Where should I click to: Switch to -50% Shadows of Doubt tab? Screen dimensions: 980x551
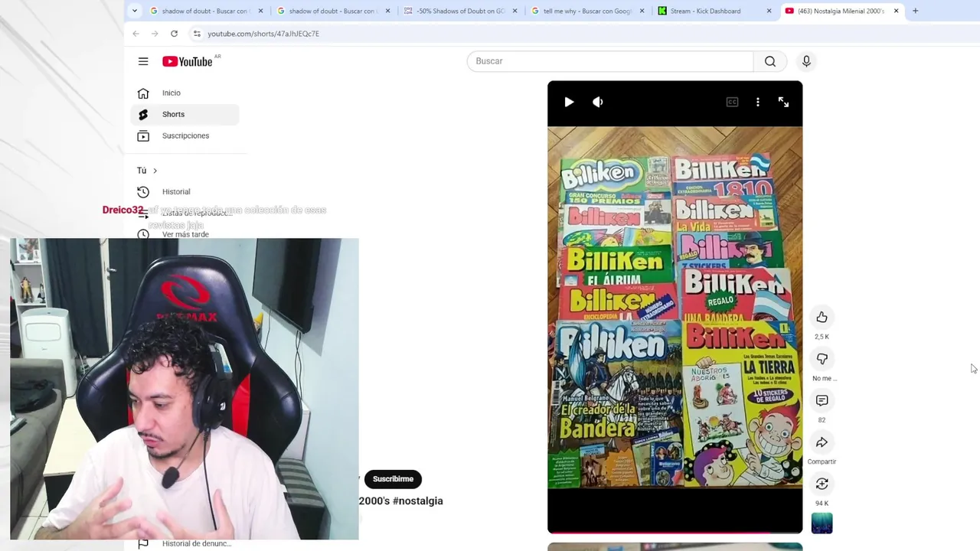[459, 11]
